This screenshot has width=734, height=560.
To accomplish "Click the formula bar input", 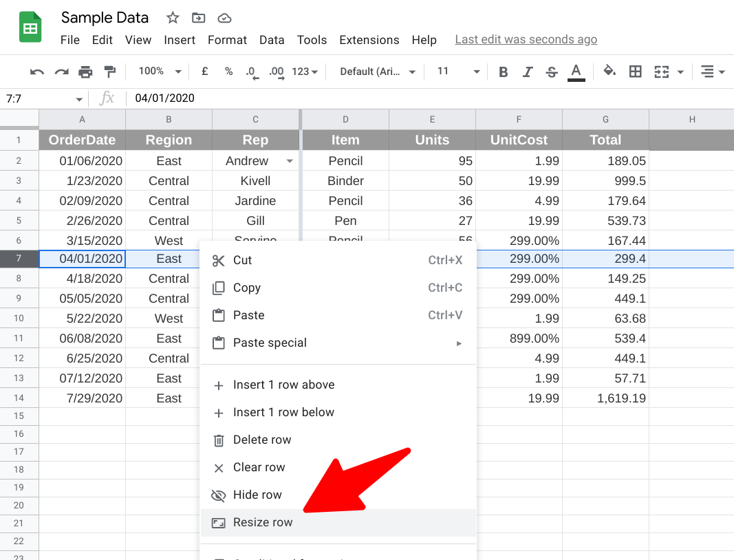I will [x=431, y=98].
